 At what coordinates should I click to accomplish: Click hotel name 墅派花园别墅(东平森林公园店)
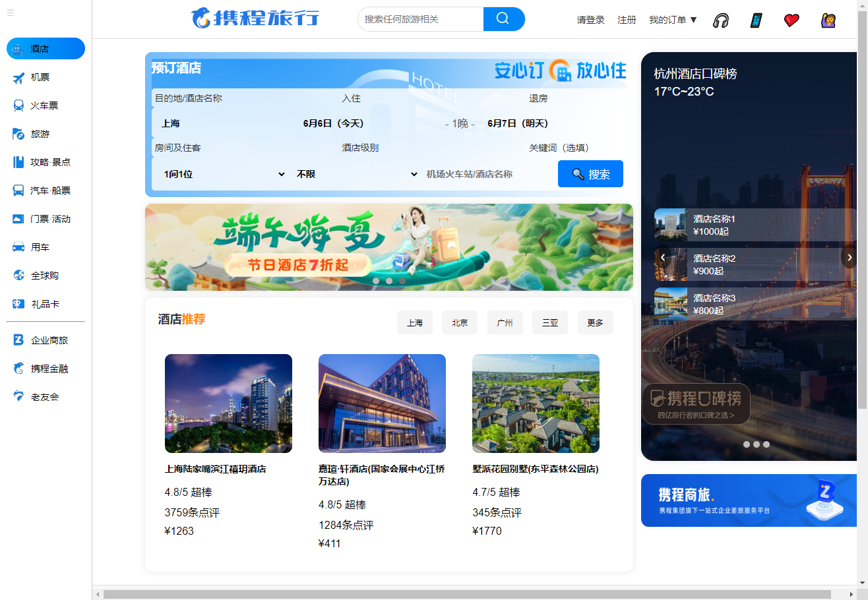pos(536,469)
